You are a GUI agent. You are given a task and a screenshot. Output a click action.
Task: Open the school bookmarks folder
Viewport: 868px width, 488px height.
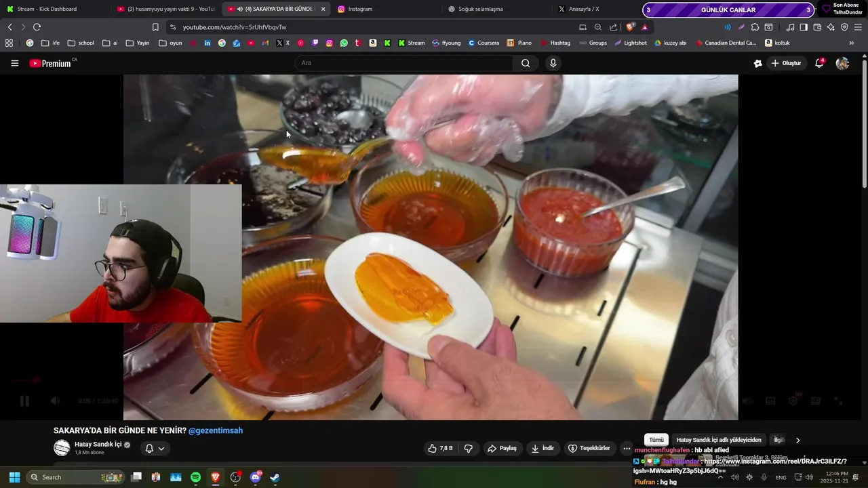(x=81, y=43)
